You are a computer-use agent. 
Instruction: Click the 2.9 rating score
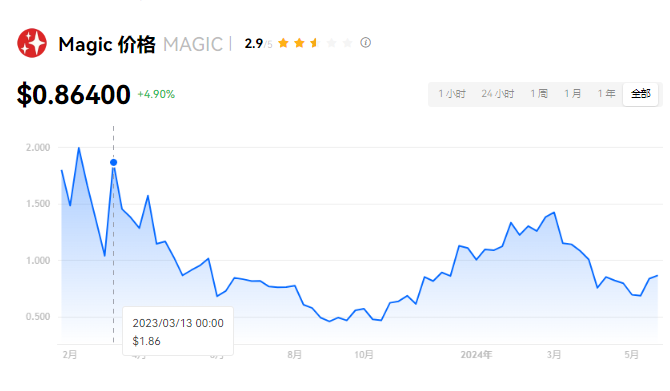pyautogui.click(x=253, y=43)
